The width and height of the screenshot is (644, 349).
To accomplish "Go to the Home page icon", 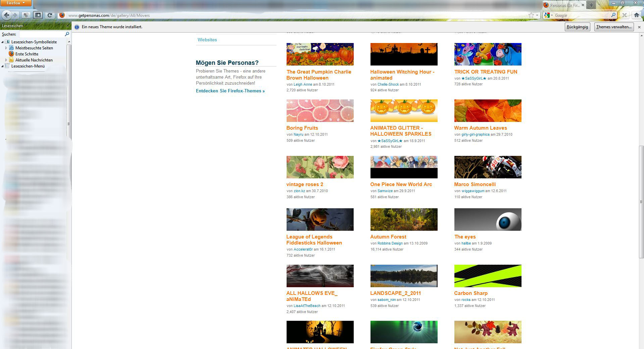I will tap(637, 15).
